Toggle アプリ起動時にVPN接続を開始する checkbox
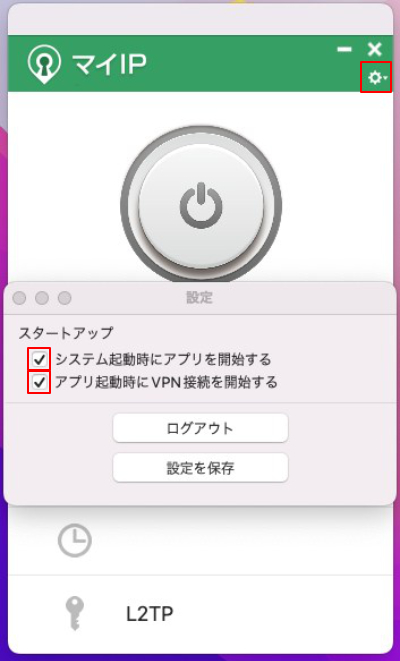 (x=39, y=382)
